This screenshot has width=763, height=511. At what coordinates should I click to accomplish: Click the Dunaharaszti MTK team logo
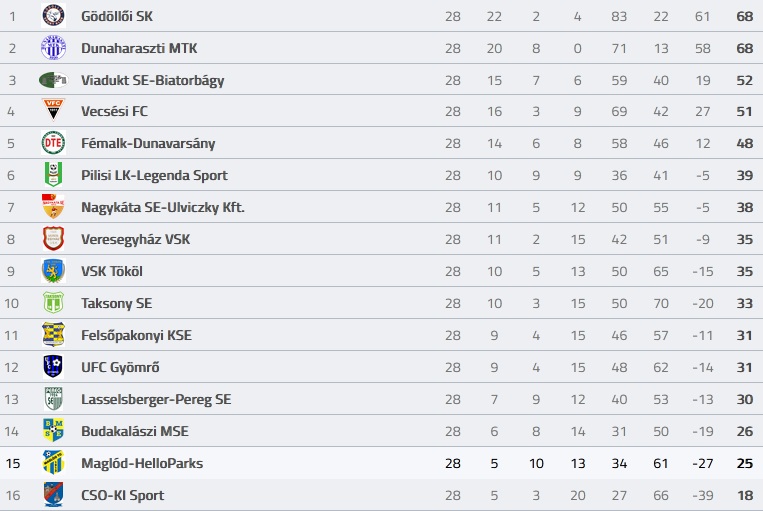(53, 48)
